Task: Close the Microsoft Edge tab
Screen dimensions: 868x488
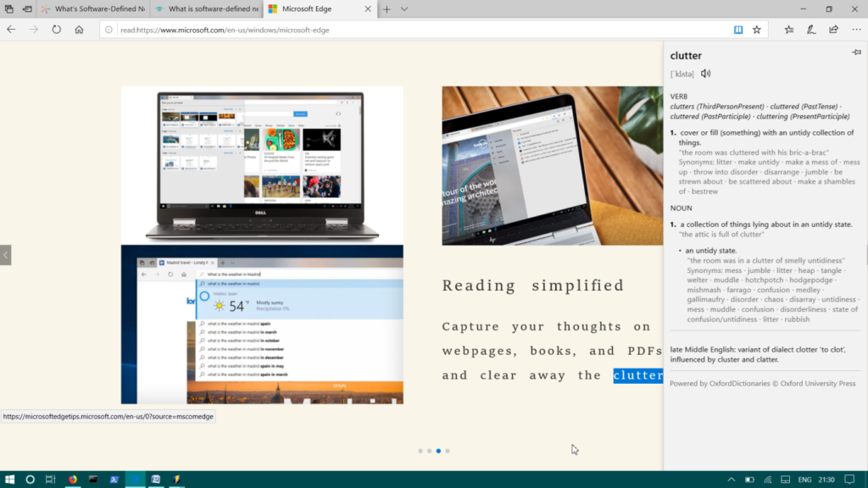Action: tap(368, 8)
